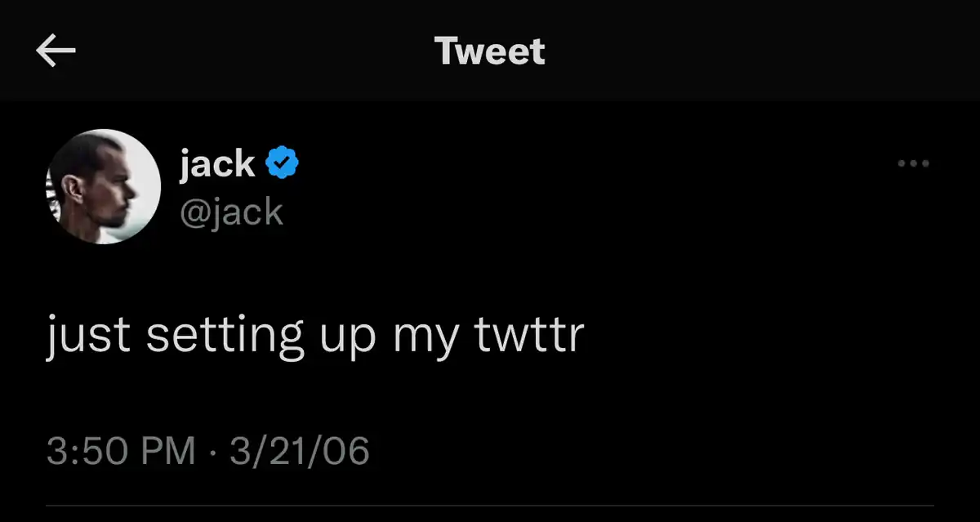The height and width of the screenshot is (522, 980).
Task: Click the word just in the tweet
Action: click(88, 335)
